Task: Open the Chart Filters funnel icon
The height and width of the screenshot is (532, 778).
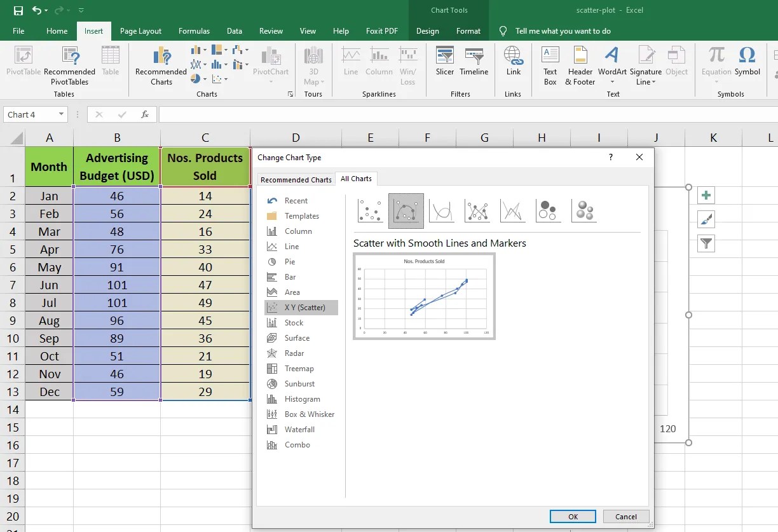Action: click(706, 243)
